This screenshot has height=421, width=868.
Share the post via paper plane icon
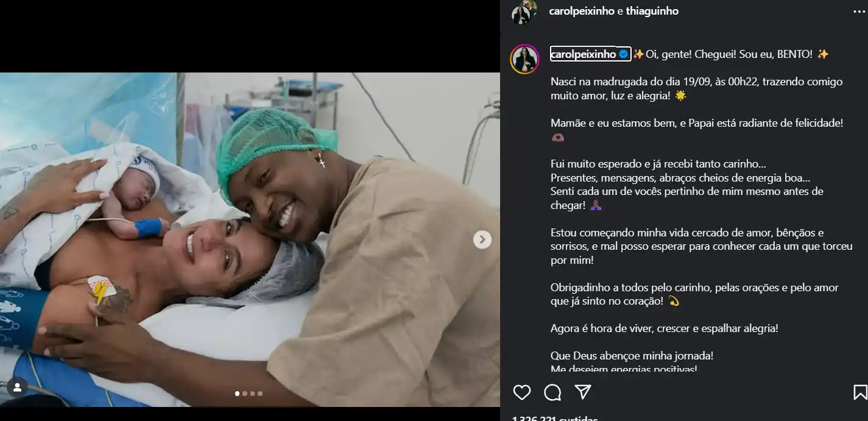583,392
